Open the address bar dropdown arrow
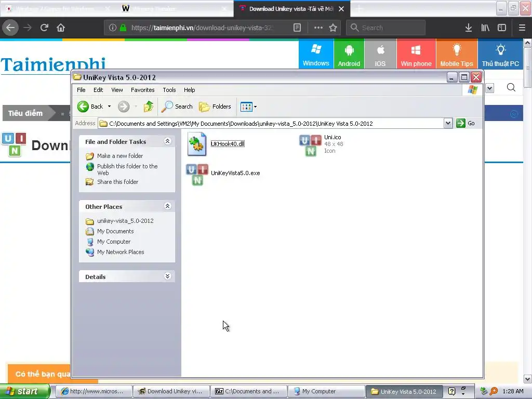The width and height of the screenshot is (532, 399). (x=448, y=123)
